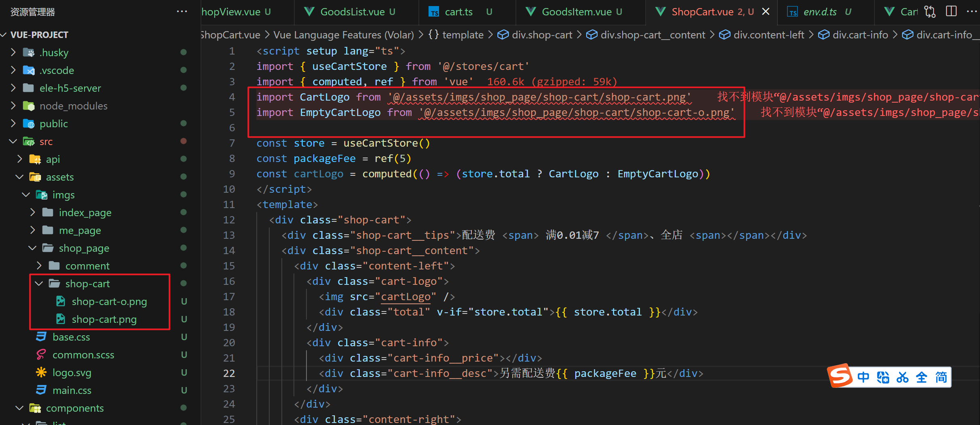Click the base.css file icon
Viewport: 980px width, 425px height.
pyautogui.click(x=41, y=337)
